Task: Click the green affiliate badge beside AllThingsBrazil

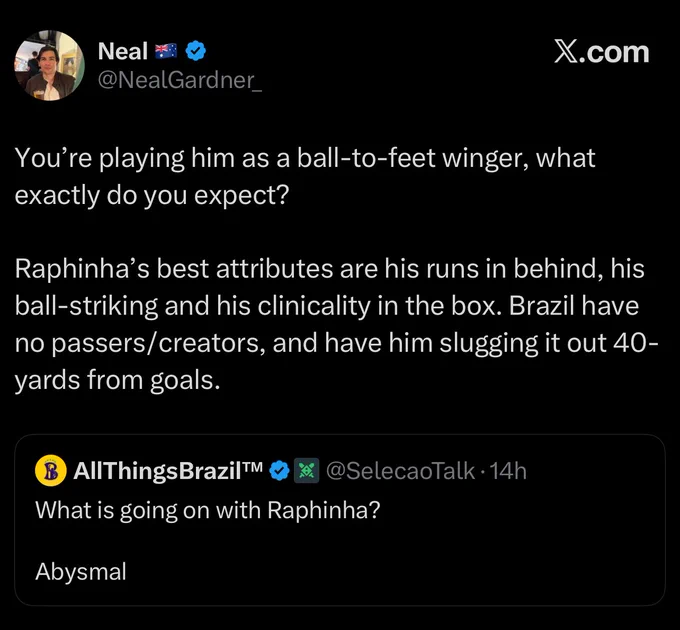Action: point(307,470)
